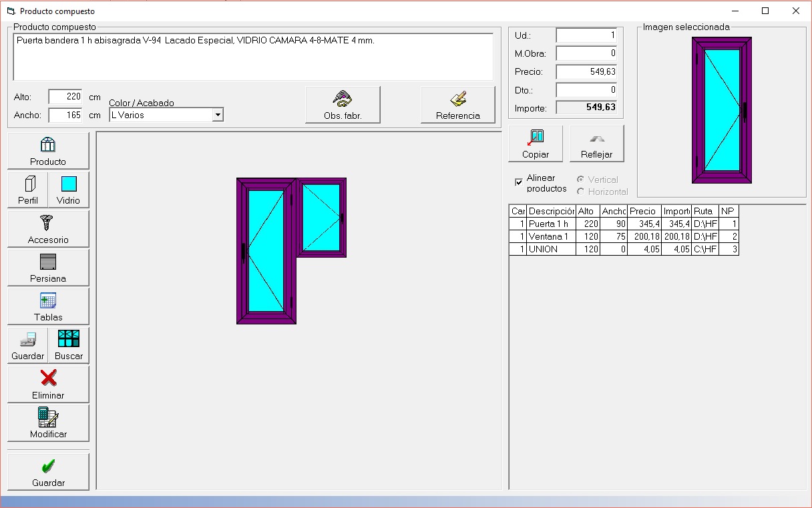Screen dimensions: 812x508
Task: Click the Buscar search icon button
Action: (x=69, y=345)
